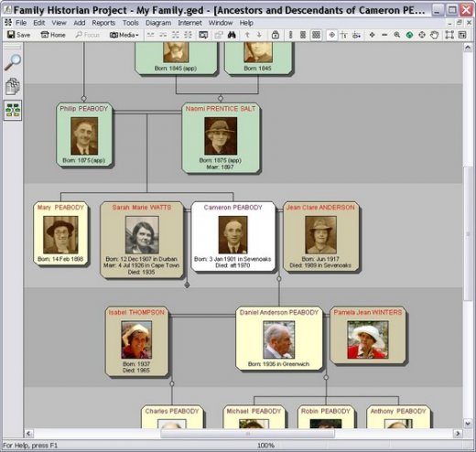476x452 pixels.
Task: Click the green globe icon
Action: pos(409,35)
